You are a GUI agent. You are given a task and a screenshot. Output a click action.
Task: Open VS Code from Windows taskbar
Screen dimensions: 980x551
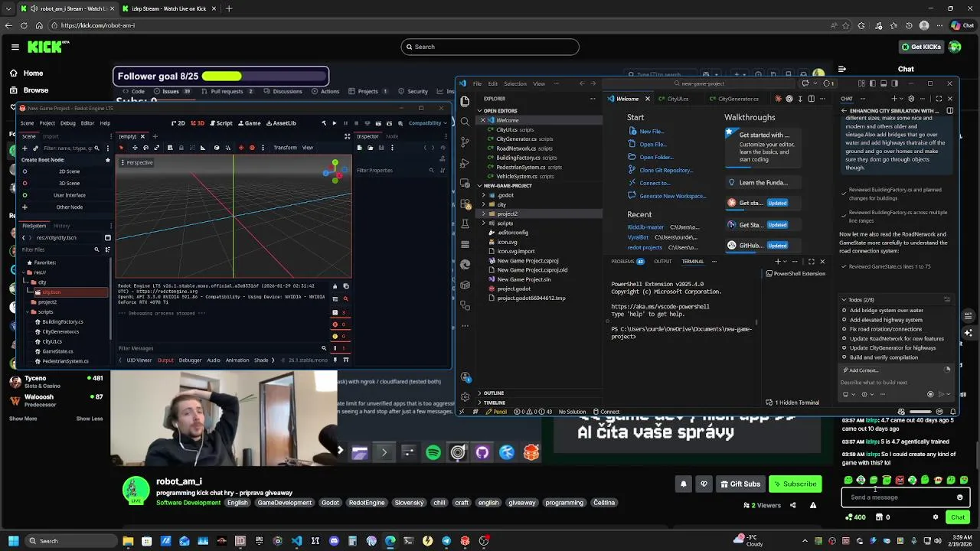click(297, 541)
